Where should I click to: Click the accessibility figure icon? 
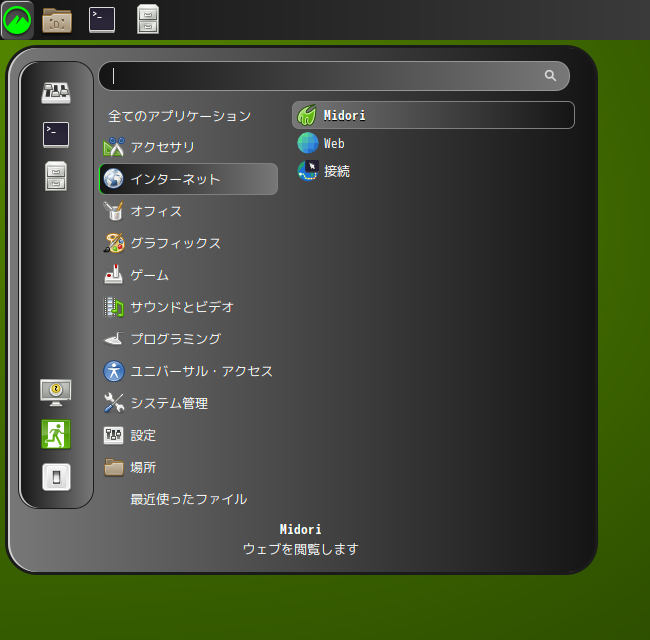pyautogui.click(x=114, y=371)
